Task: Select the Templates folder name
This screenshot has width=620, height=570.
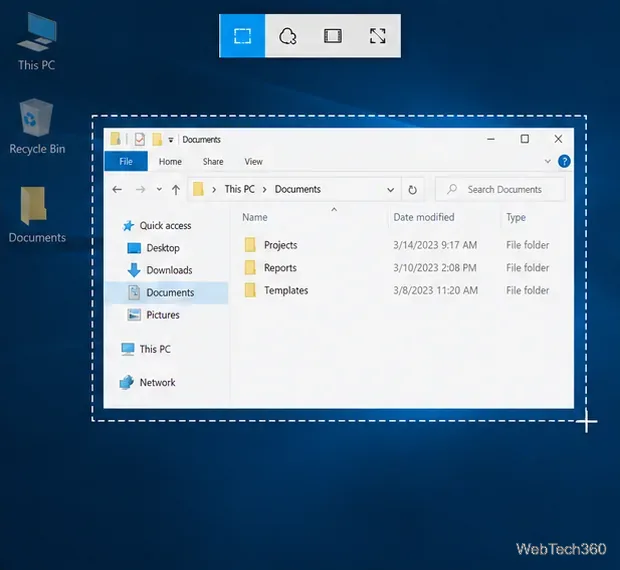Action: pyautogui.click(x=286, y=290)
